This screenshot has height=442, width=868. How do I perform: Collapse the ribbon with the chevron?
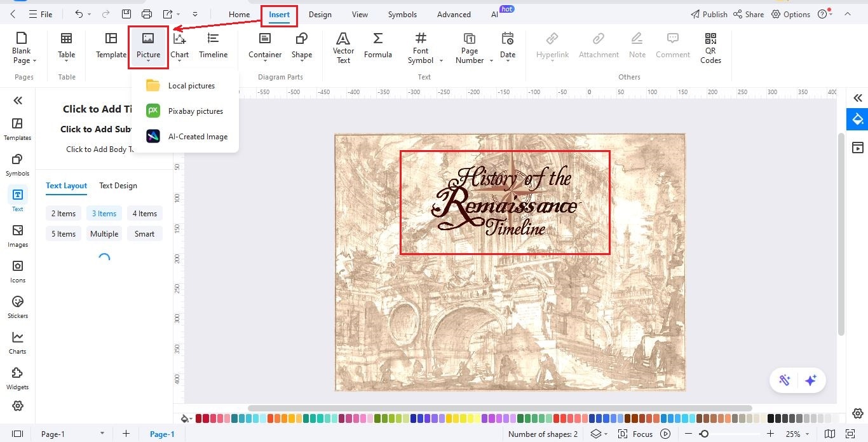coord(847,14)
